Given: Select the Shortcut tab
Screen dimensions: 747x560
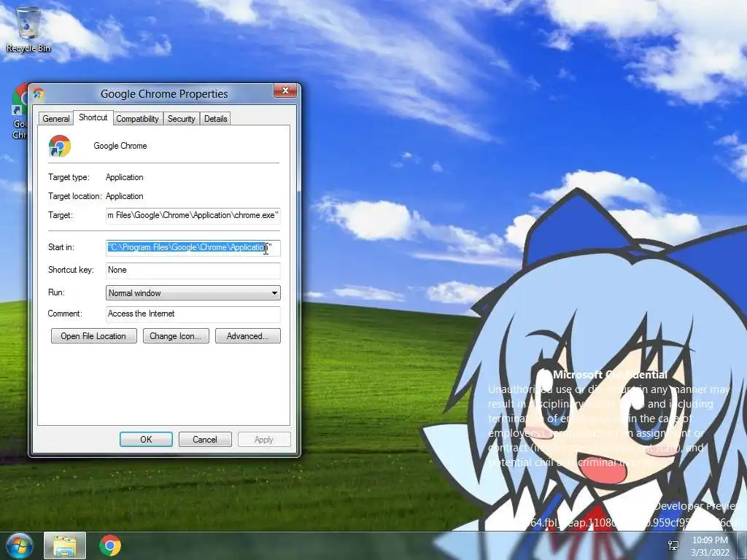Looking at the screenshot, I should click(x=93, y=117).
